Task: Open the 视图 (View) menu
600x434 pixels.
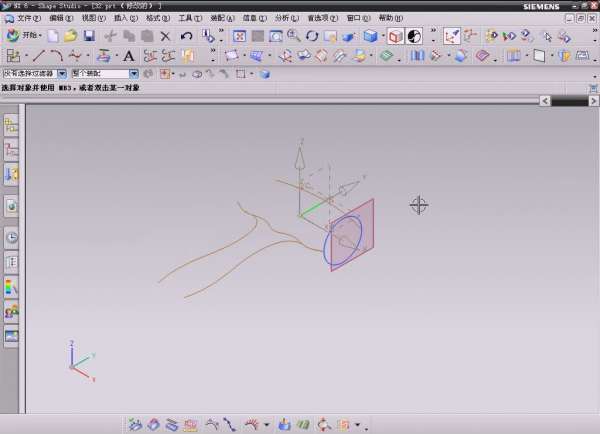Action: 93,18
